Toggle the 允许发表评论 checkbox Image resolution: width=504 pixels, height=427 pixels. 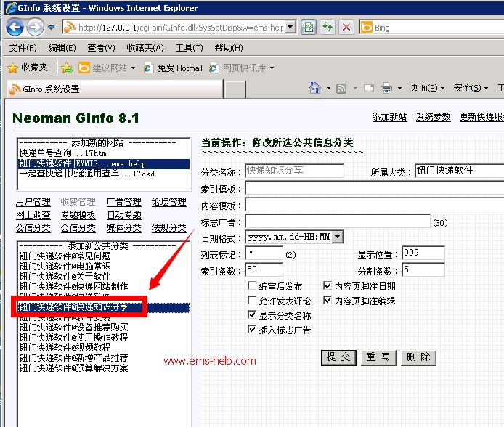252,301
